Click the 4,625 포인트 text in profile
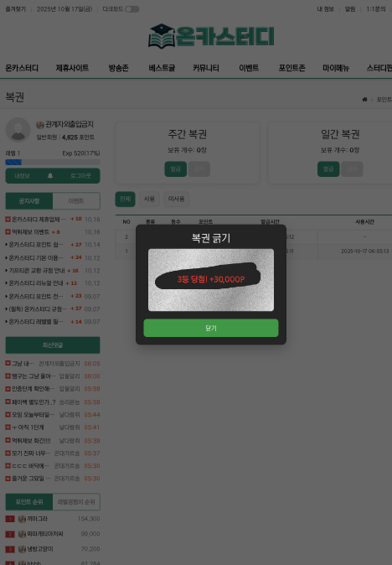 point(78,137)
